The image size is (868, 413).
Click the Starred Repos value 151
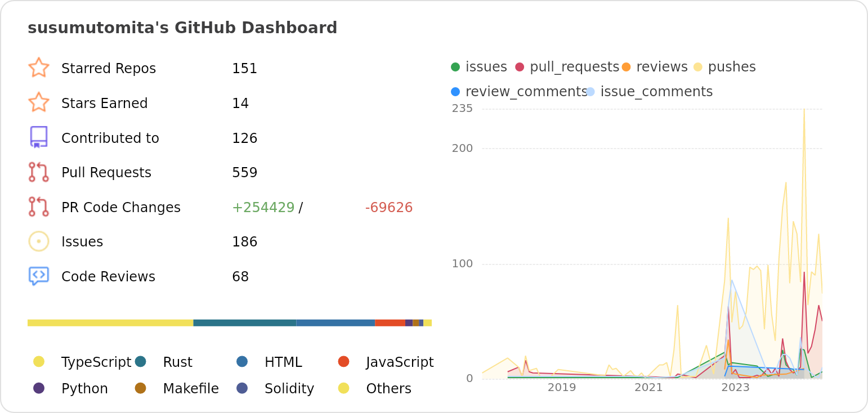(x=244, y=69)
